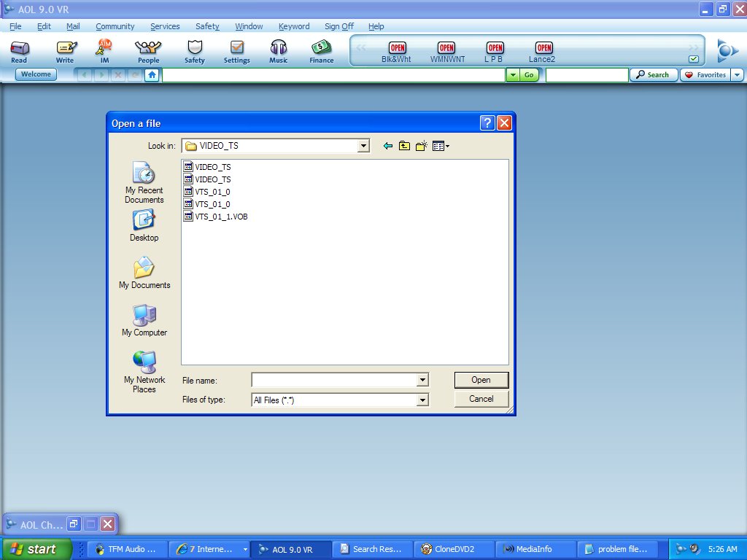Click the search text field beside Search
Screen dimensions: 747x560
(x=587, y=75)
